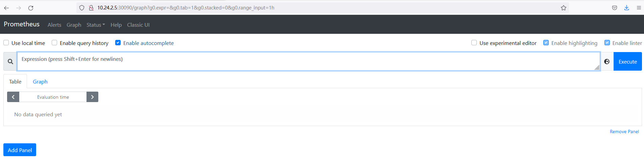Step evaluation time backward with left chevron
Viewport: 644px width, 168px height.
coord(13,97)
